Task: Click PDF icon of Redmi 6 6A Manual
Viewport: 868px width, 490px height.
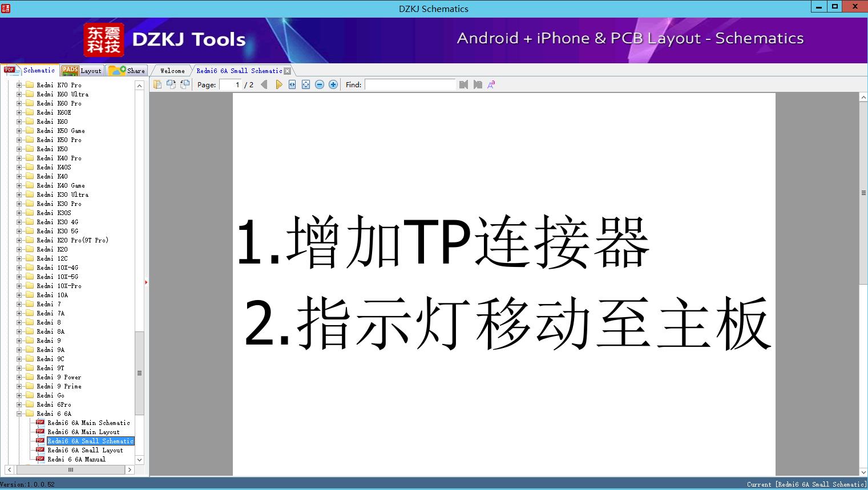Action: 40,459
